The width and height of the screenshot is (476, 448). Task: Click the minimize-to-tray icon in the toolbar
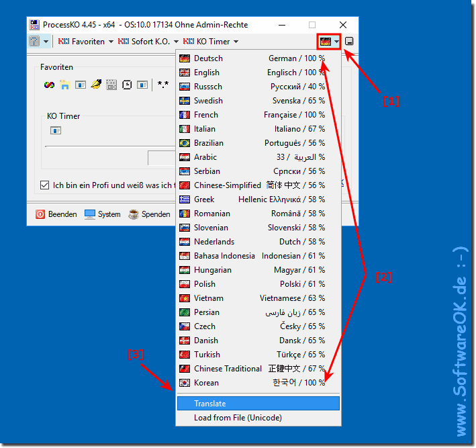click(349, 41)
